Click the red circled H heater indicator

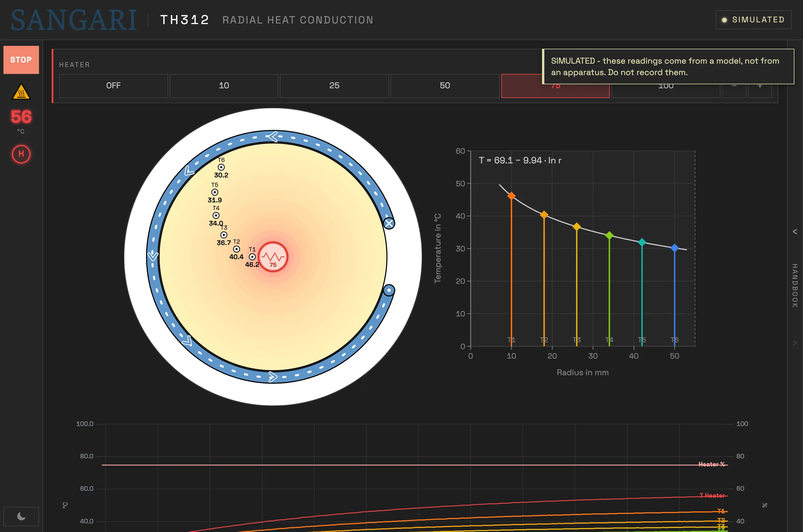[x=21, y=154]
